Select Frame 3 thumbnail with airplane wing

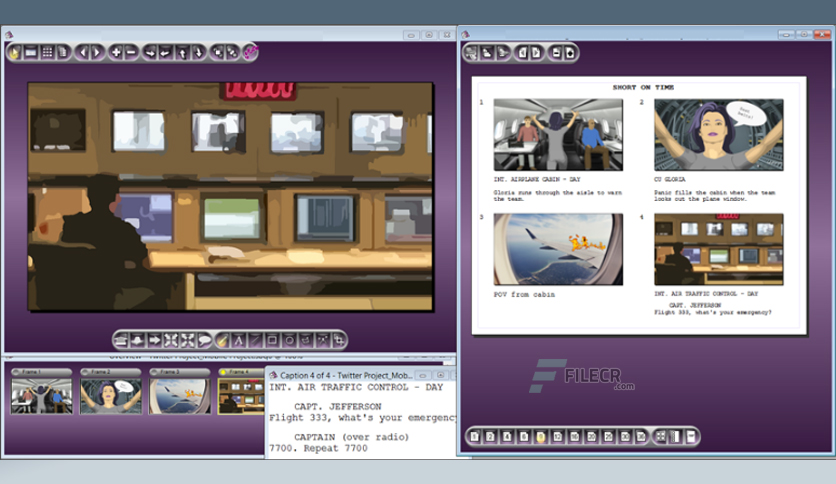(x=180, y=395)
